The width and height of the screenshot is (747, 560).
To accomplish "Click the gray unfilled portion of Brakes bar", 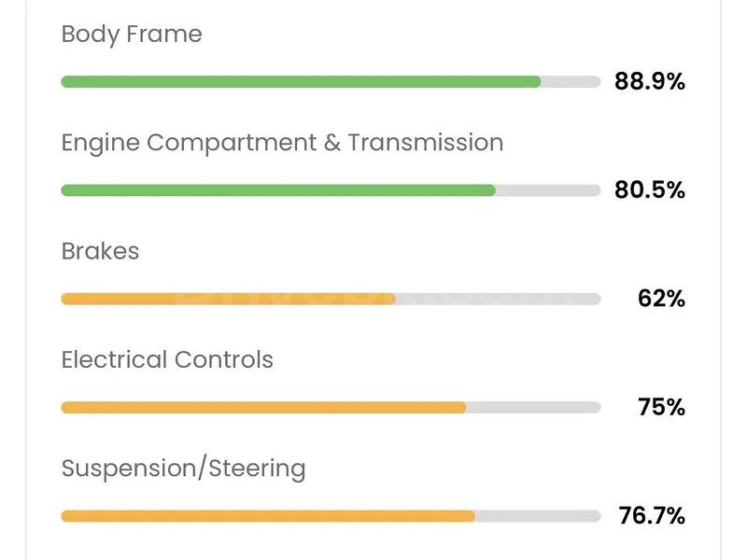I will coord(498,299).
